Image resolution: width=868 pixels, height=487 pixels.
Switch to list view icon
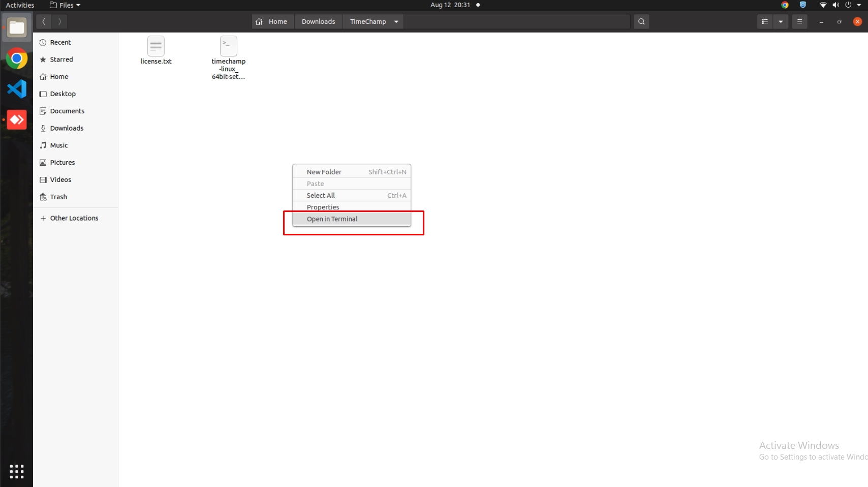pos(765,21)
